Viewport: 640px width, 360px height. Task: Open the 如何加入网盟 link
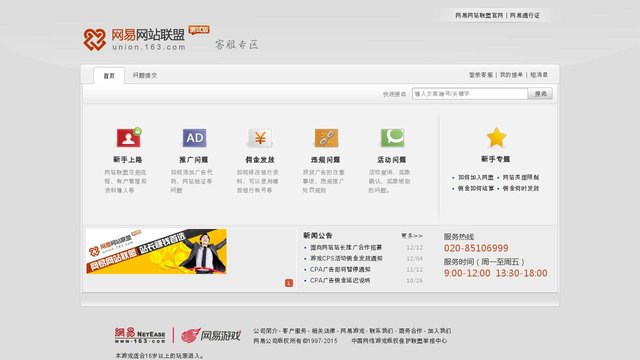click(x=476, y=178)
